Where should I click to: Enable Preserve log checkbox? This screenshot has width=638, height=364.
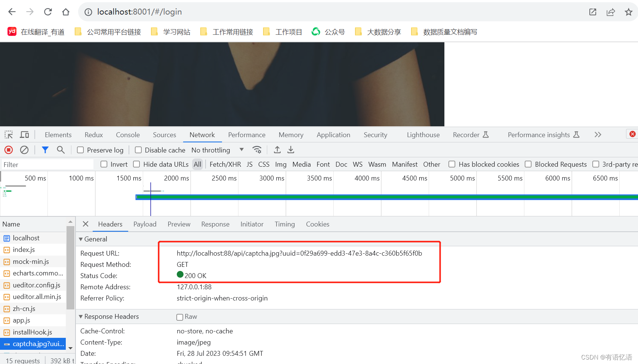coord(80,150)
